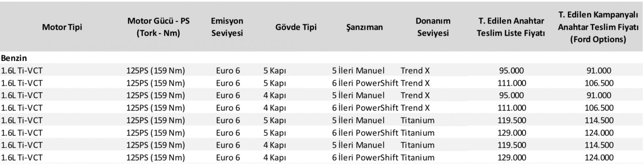Viewport: 644px width, 165px height.
Task: Click 6 İleri PowerShift in second row
Action: click(x=365, y=83)
